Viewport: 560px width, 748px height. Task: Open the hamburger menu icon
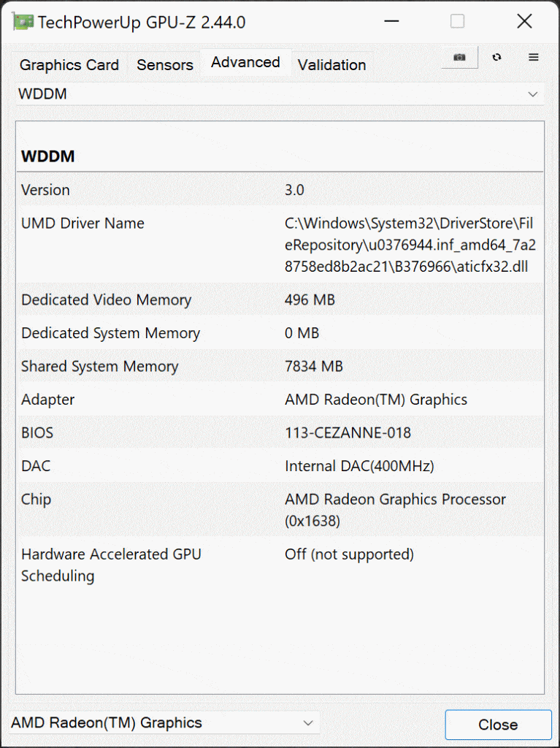[534, 57]
